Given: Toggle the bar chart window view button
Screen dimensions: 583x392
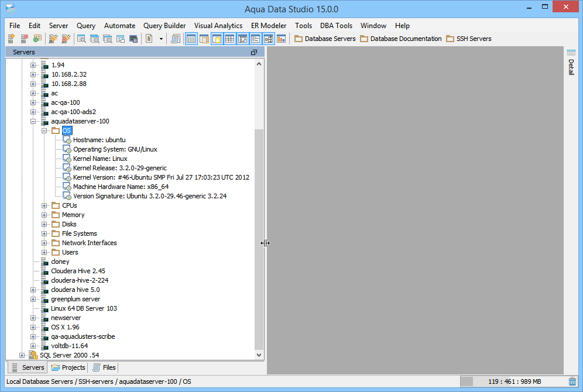Looking at the screenshot, I should tap(281, 39).
